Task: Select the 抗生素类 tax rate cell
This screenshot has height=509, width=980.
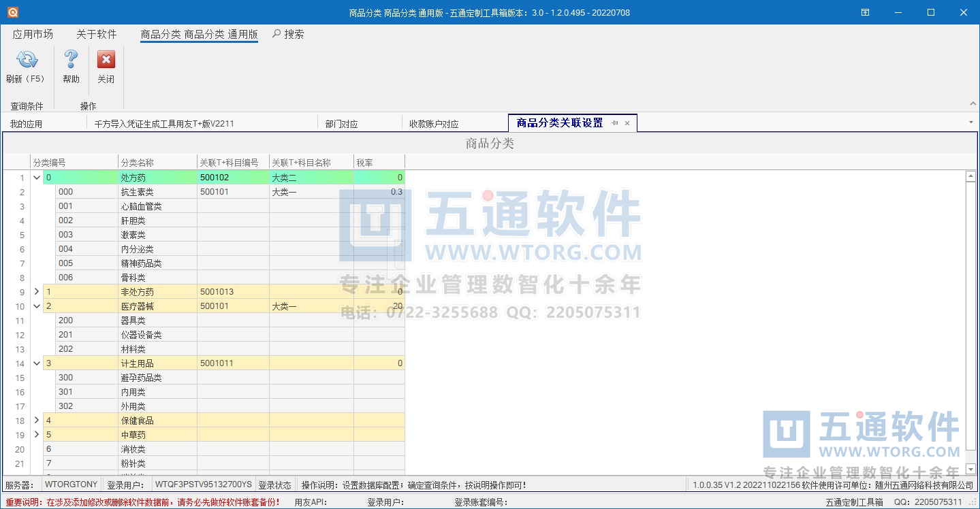Action: pyautogui.click(x=379, y=192)
